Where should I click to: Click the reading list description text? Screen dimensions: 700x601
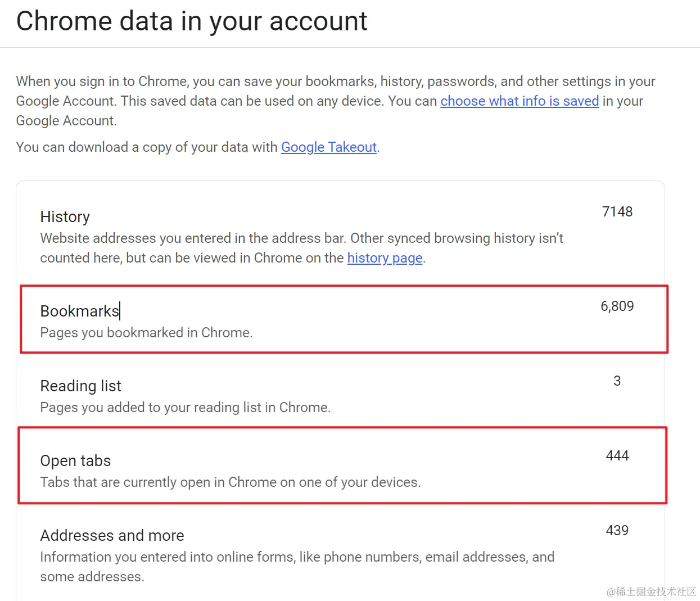pyautogui.click(x=185, y=408)
